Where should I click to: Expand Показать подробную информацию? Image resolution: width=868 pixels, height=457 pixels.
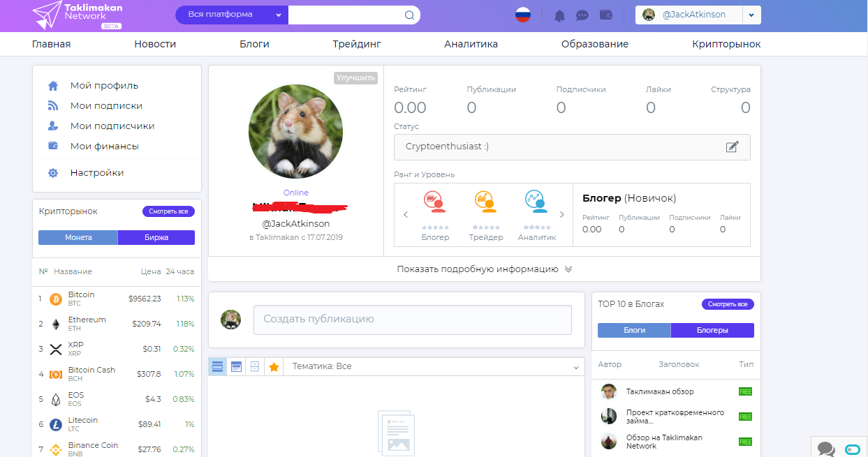pyautogui.click(x=484, y=269)
